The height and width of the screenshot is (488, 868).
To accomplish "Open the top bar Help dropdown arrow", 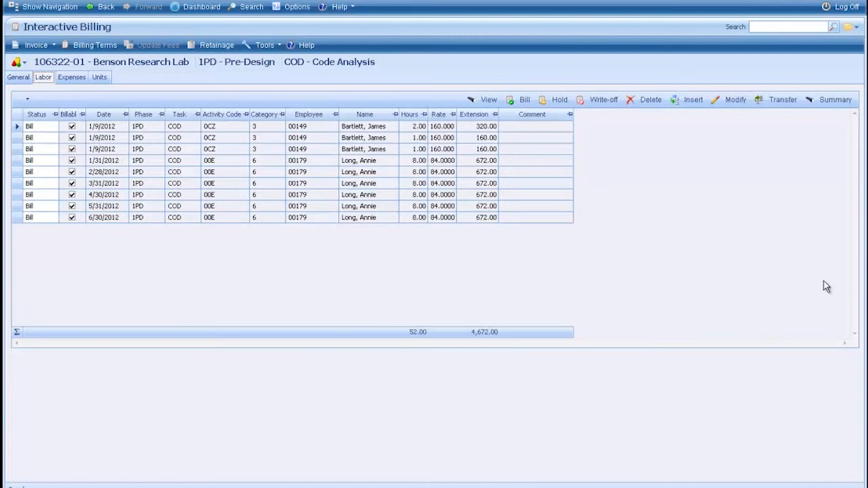I will (353, 7).
